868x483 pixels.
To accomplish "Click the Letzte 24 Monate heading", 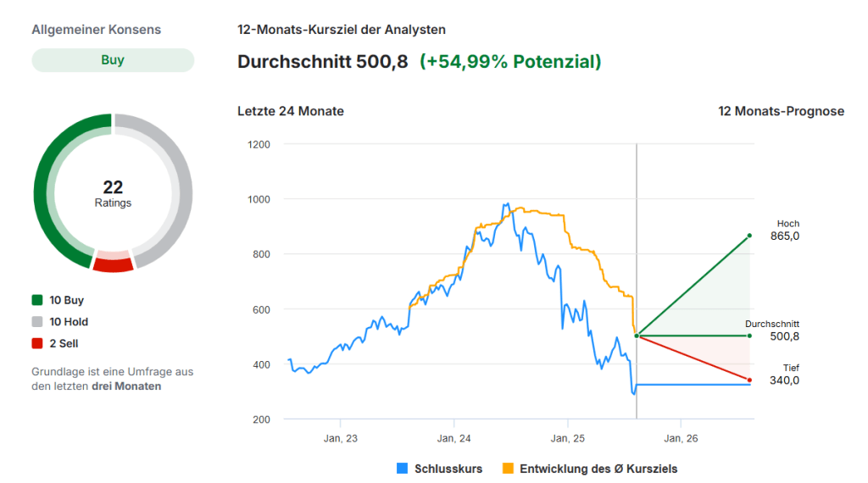I will [x=291, y=111].
